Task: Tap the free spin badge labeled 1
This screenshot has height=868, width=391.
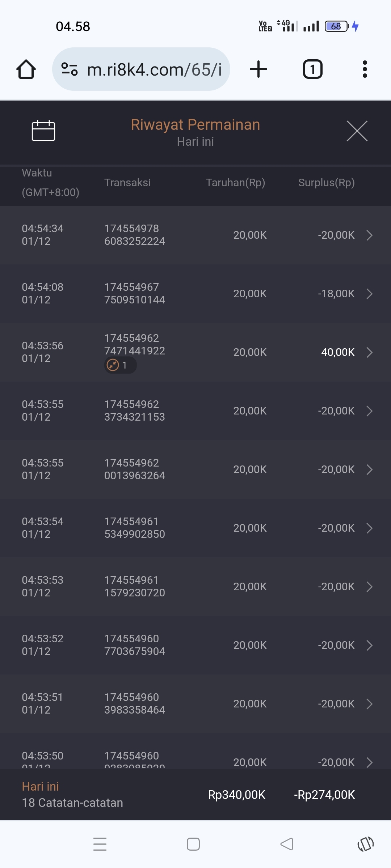Action: point(120,365)
